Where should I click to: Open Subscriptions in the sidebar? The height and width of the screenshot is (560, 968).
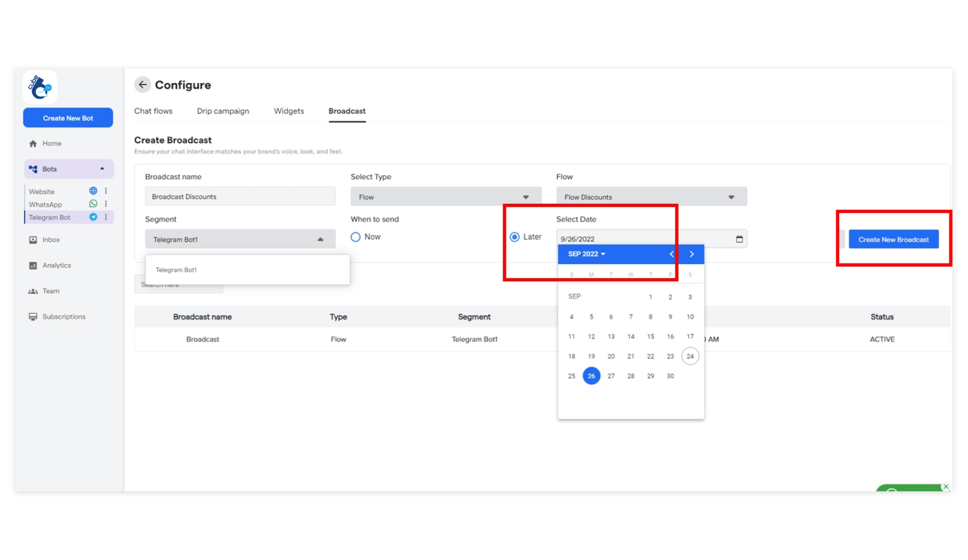64,317
